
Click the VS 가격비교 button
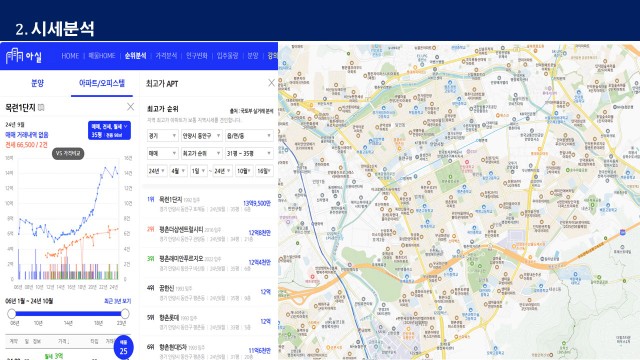68,153
